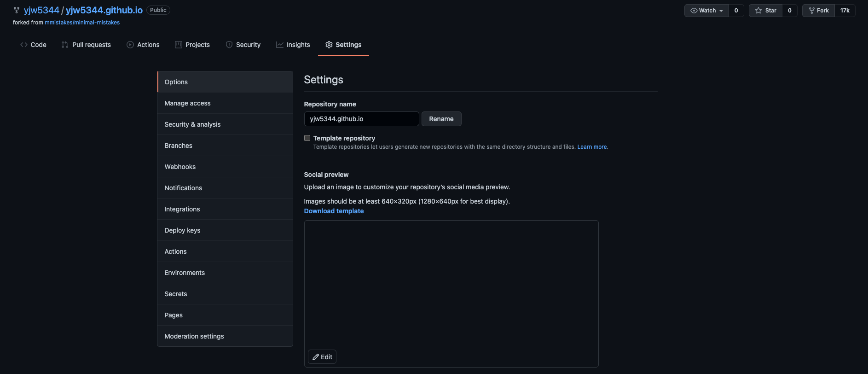The image size is (868, 374).
Task: Open Security & analysis settings
Action: [225, 124]
